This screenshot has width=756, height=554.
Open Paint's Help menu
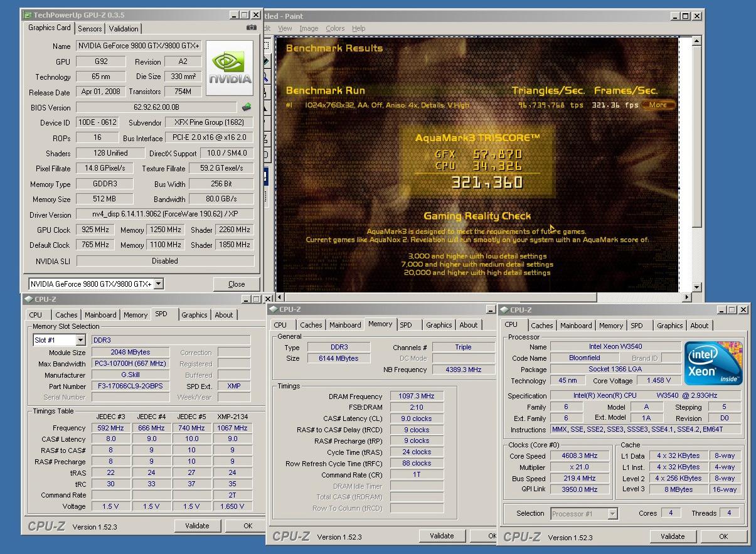pyautogui.click(x=358, y=28)
